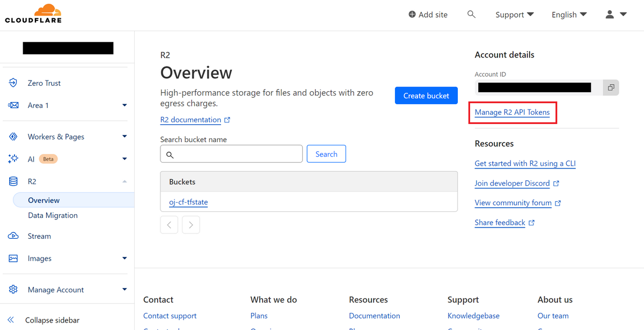Expand the AI Beta section arrow

[x=125, y=159]
